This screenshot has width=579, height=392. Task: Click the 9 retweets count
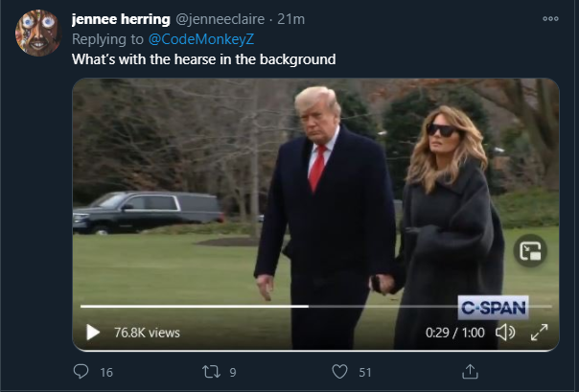233,372
